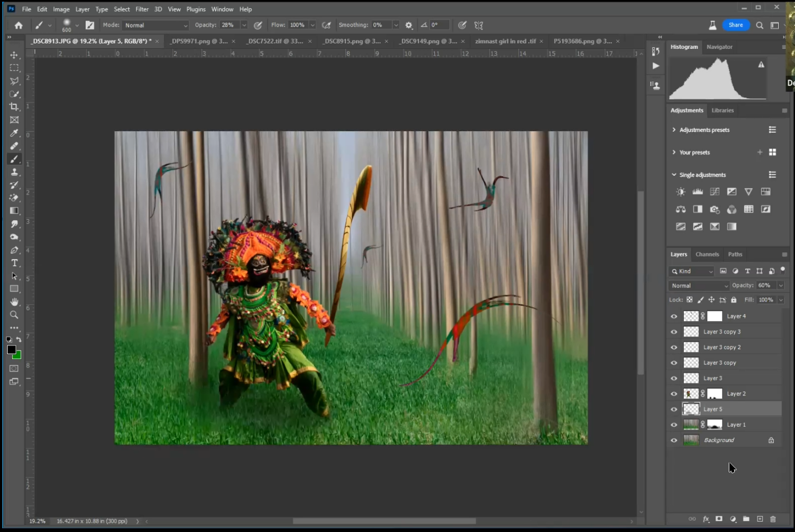Image resolution: width=795 pixels, height=532 pixels.
Task: Click the foreground color swatch
Action: tap(11, 350)
